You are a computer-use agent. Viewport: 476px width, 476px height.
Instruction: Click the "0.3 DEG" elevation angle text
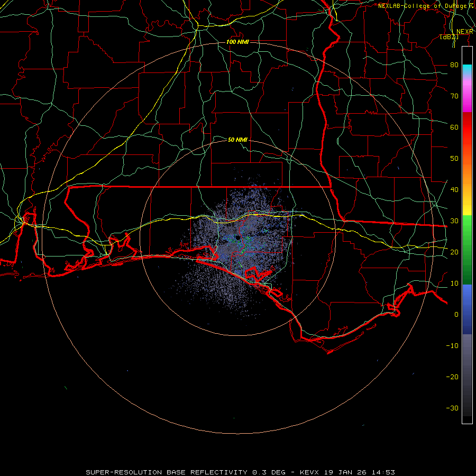pos(269,472)
